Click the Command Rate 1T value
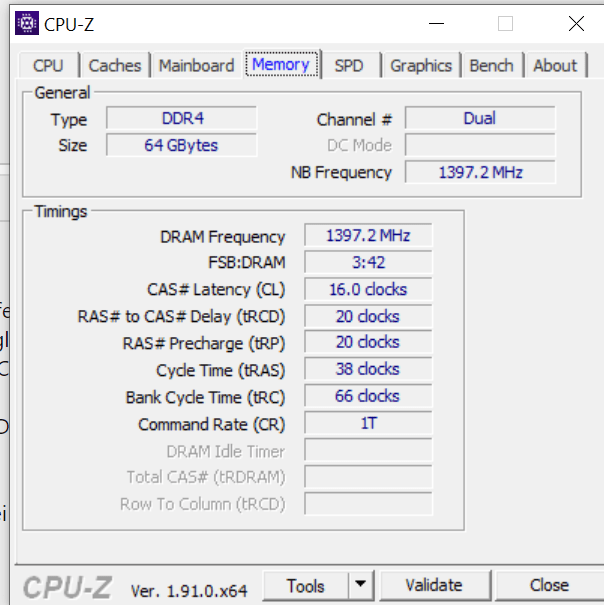 point(368,423)
